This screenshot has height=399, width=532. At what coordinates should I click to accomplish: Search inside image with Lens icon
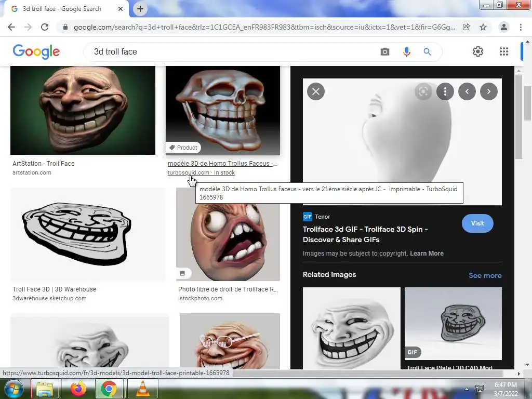tap(423, 91)
